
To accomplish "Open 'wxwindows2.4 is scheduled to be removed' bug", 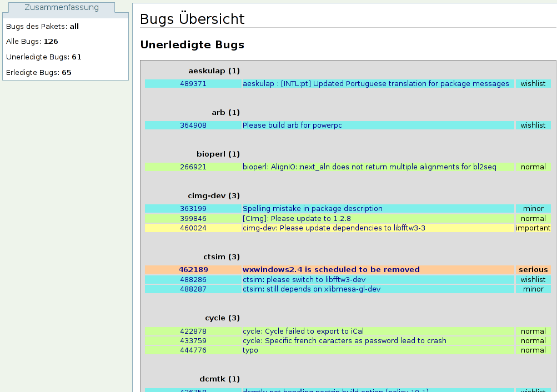I will click(x=331, y=269).
